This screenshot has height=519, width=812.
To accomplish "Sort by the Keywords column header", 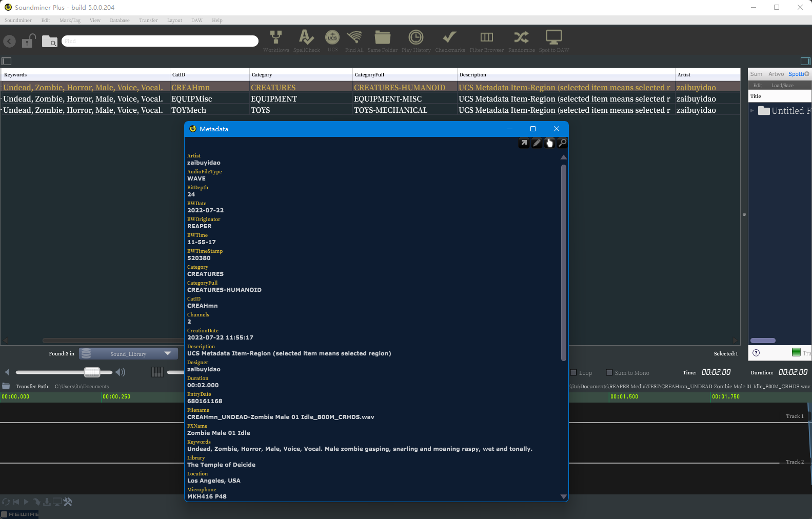I will [x=85, y=74].
